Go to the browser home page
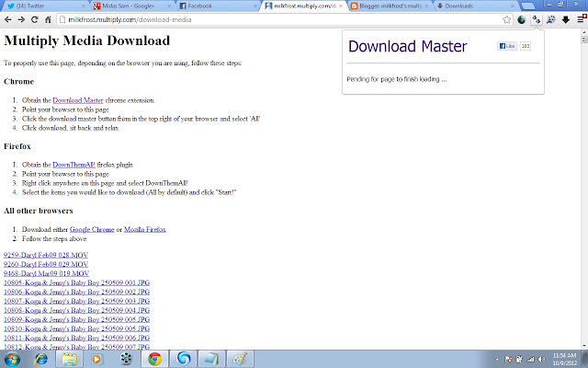The image size is (588, 368). 48,19
